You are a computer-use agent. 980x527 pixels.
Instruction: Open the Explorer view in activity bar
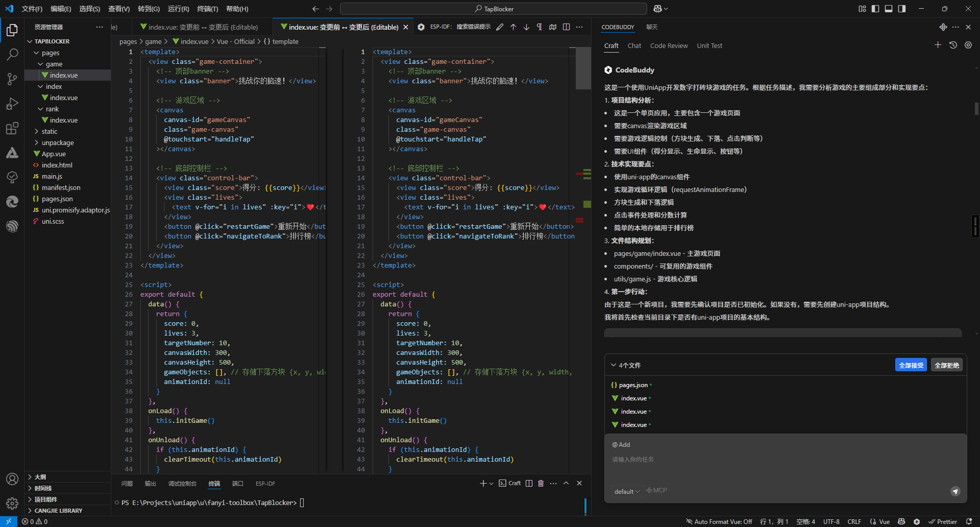(x=12, y=30)
